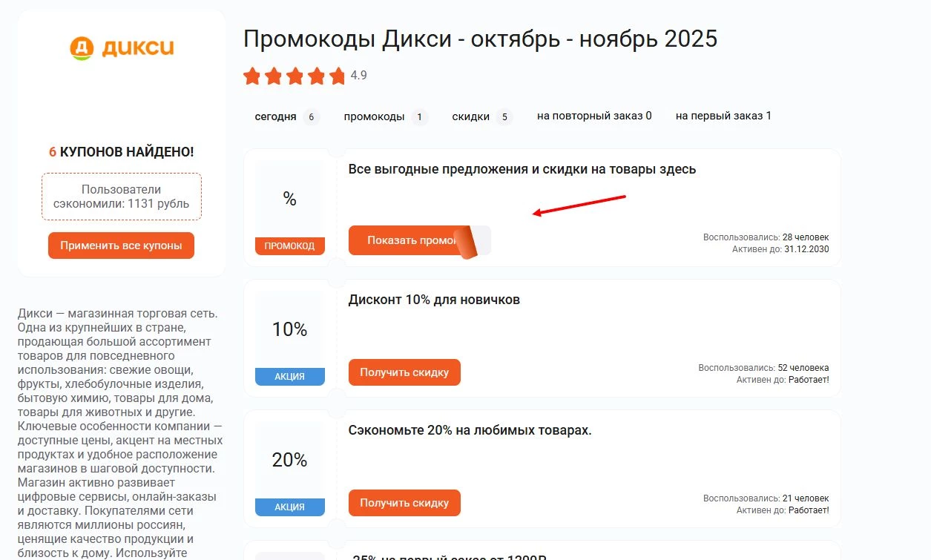931x560 pixels.
Task: Click the Пользователи сэкономили counter box
Action: [x=121, y=196]
